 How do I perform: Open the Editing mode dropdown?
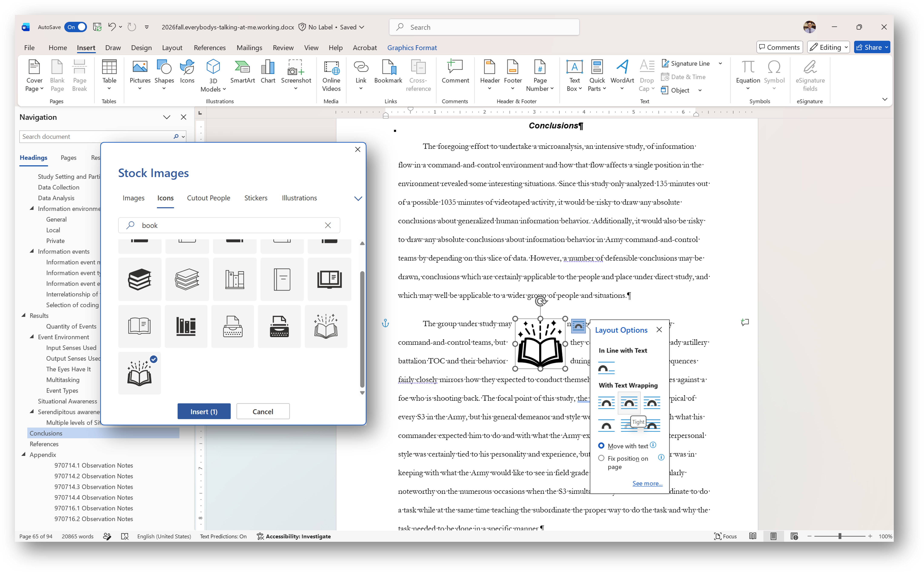point(828,47)
